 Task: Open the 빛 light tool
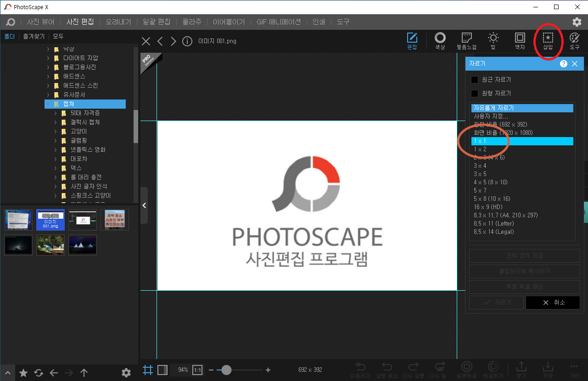pos(493,41)
